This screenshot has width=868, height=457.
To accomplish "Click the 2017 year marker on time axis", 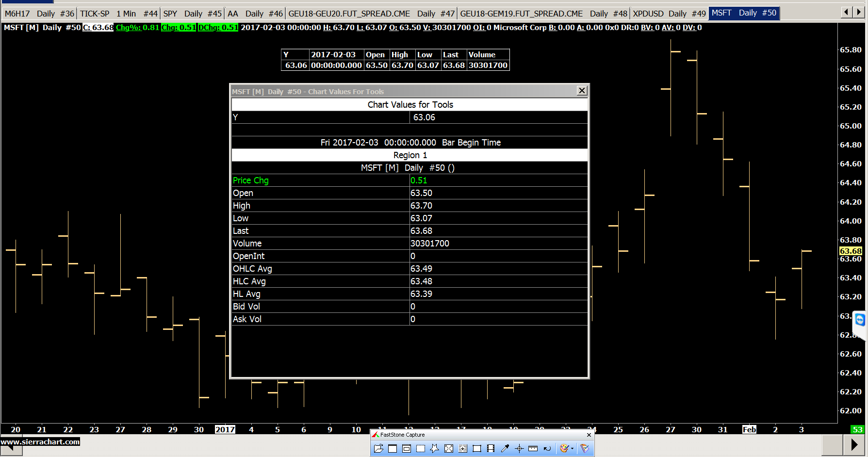I will click(225, 429).
